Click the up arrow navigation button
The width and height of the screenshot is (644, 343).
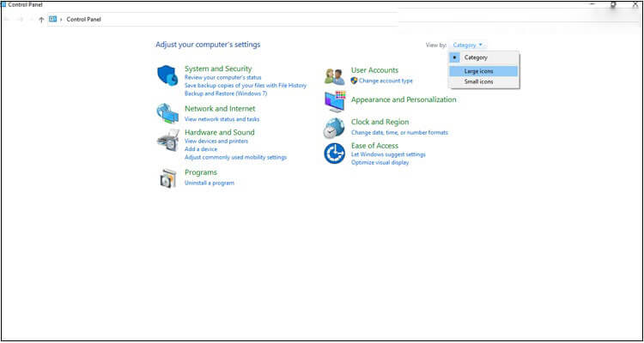click(41, 19)
